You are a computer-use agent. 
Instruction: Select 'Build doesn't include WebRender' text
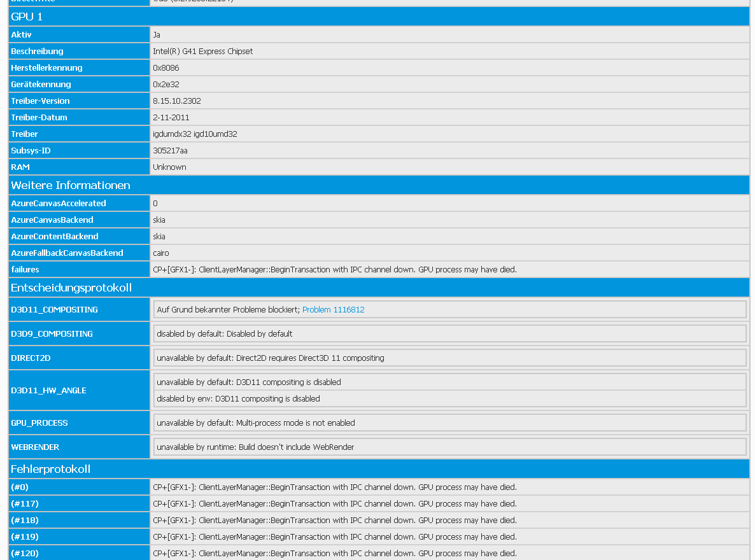point(296,447)
